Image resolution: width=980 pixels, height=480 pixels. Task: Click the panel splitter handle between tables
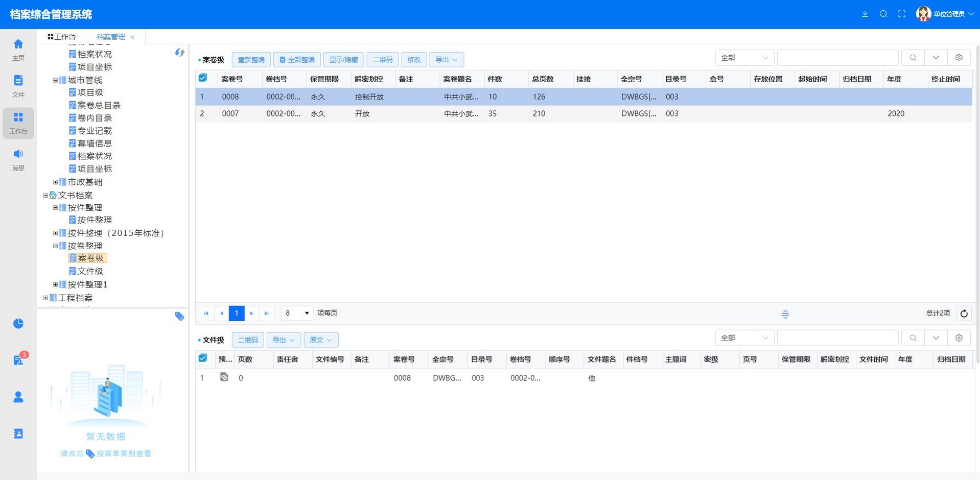(x=785, y=314)
